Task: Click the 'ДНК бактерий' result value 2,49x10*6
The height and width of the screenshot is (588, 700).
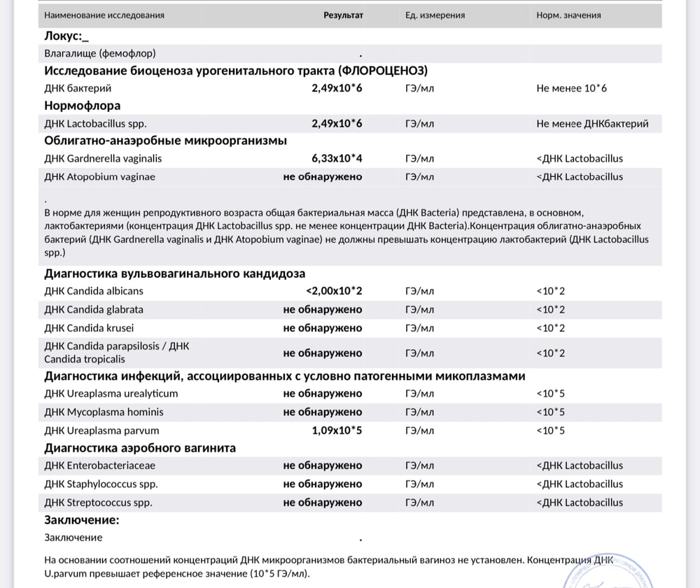Action: [337, 88]
